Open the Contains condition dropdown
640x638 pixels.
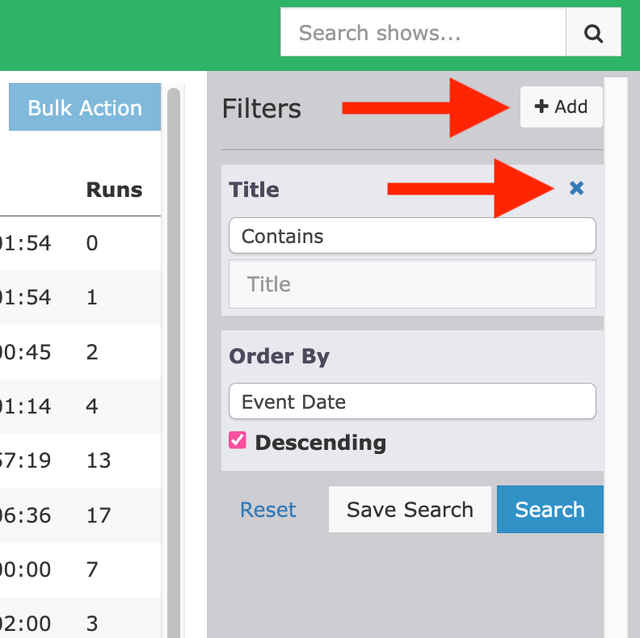click(412, 236)
